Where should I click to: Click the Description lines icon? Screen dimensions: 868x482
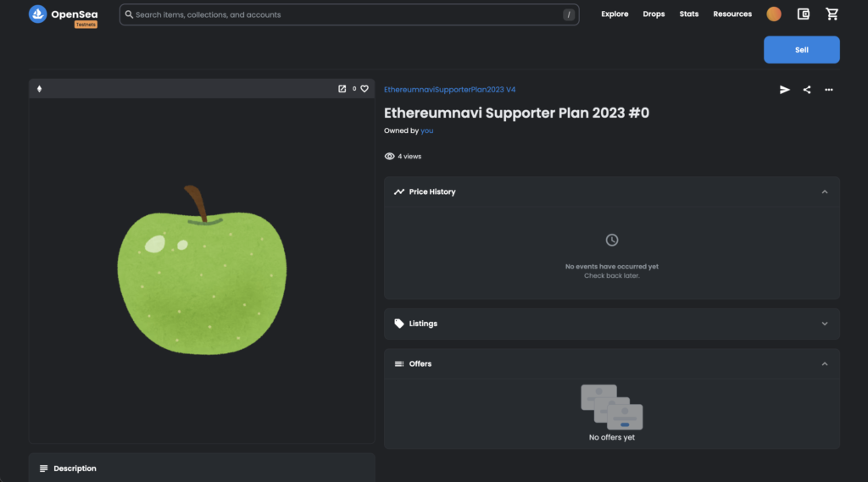44,468
